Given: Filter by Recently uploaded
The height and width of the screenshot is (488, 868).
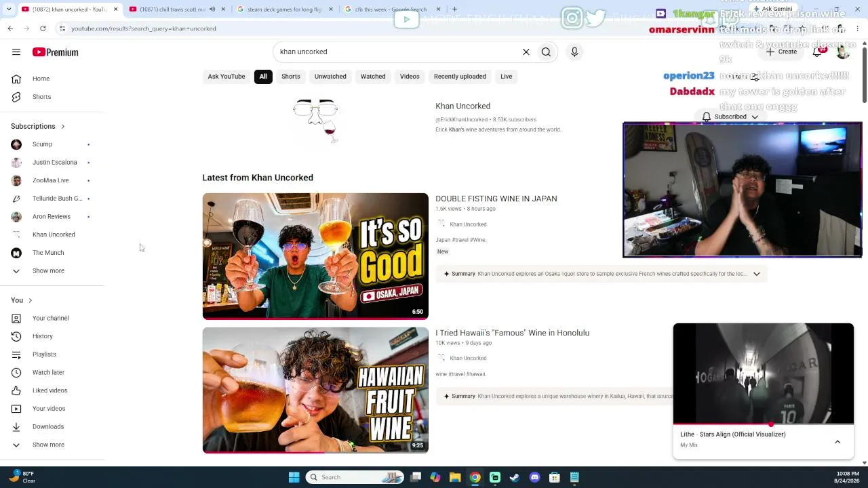Looking at the screenshot, I should pyautogui.click(x=460, y=77).
